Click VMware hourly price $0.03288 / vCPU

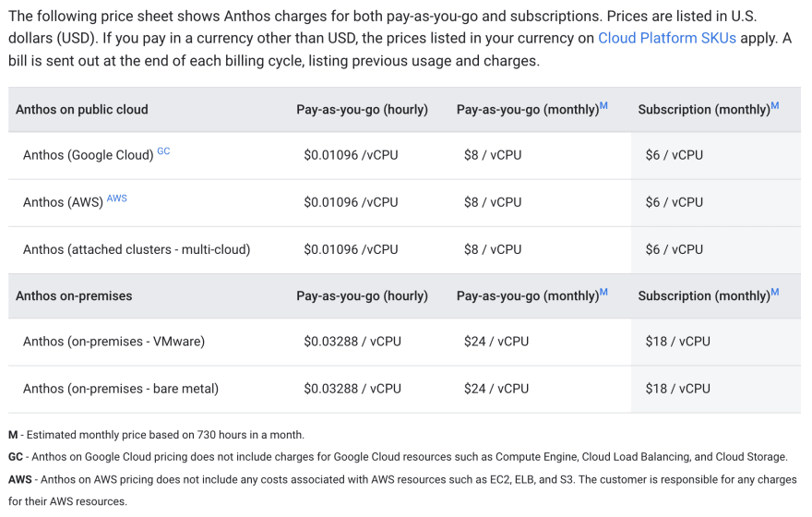pyautogui.click(x=352, y=342)
